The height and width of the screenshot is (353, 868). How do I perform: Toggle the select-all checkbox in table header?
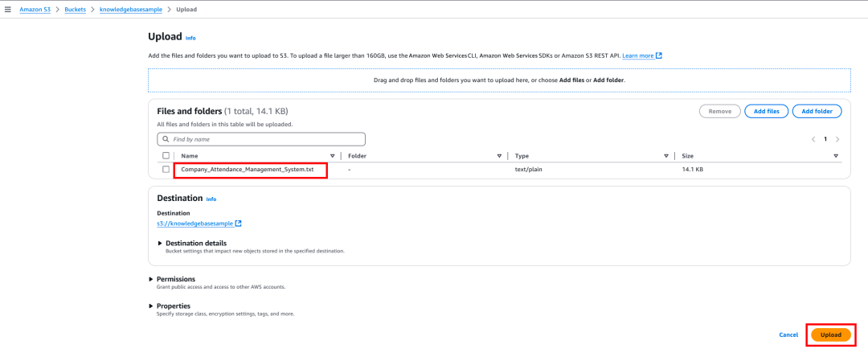(x=166, y=156)
